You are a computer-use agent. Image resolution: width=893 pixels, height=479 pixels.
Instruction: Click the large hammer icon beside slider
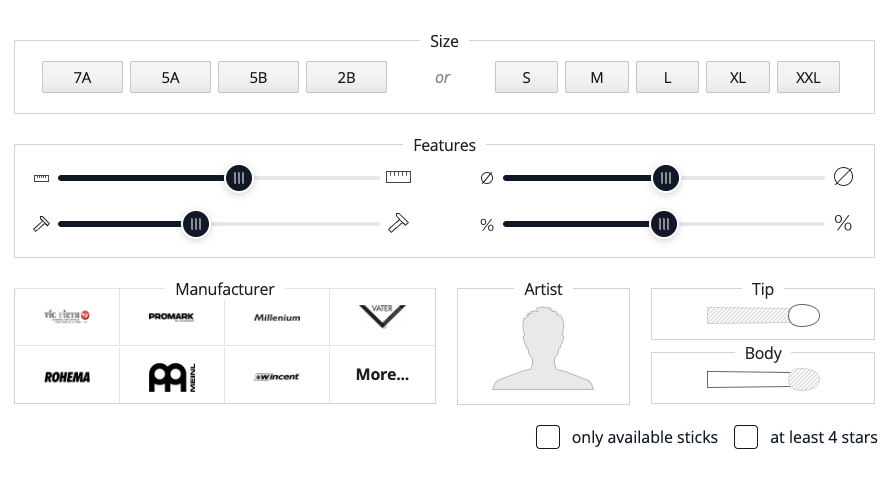tap(399, 223)
